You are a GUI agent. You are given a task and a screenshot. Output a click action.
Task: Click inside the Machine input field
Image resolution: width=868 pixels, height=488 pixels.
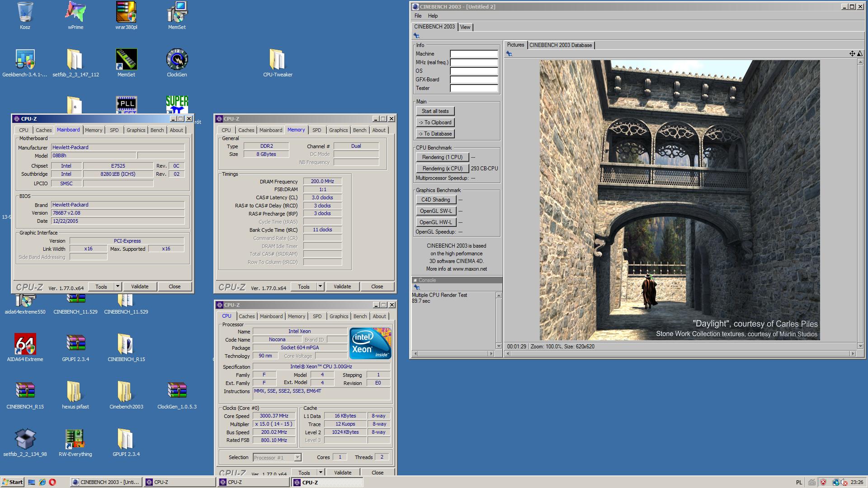click(x=474, y=54)
